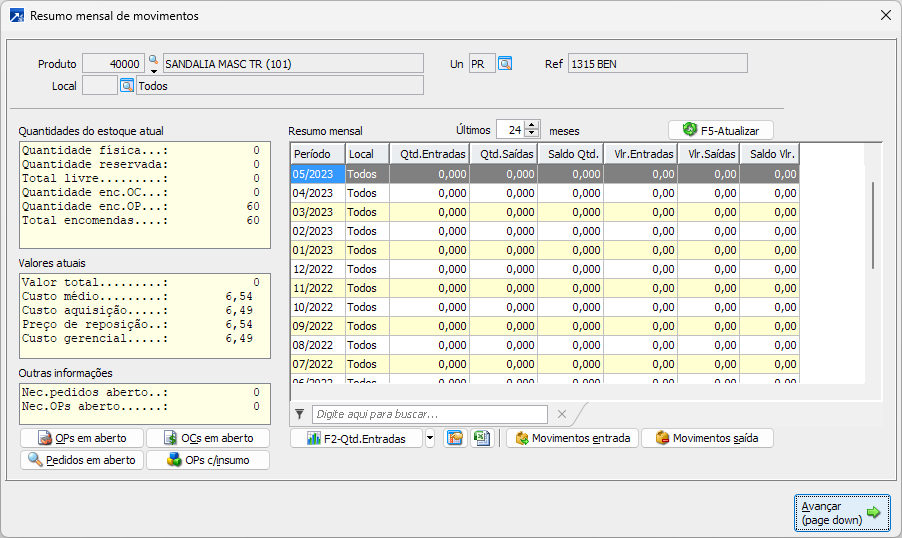
Task: Expand the F2-Qtd.Entradas dropdown arrow
Action: click(x=430, y=438)
